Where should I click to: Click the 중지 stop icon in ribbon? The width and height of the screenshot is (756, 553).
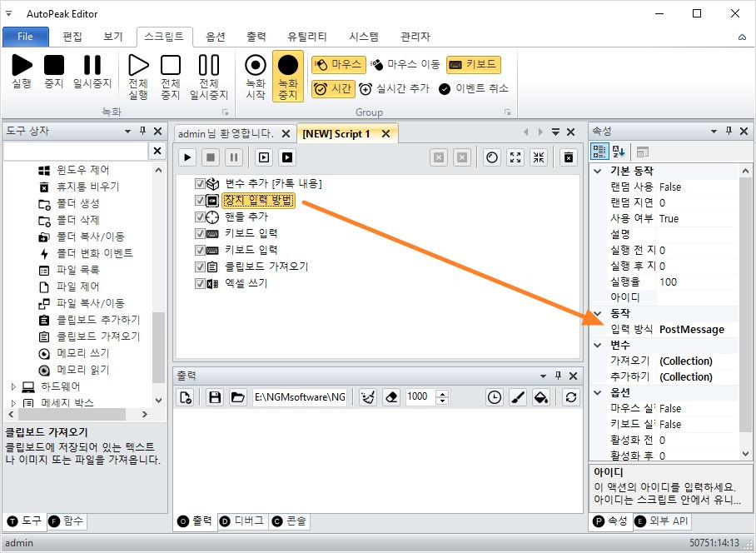[x=54, y=65]
